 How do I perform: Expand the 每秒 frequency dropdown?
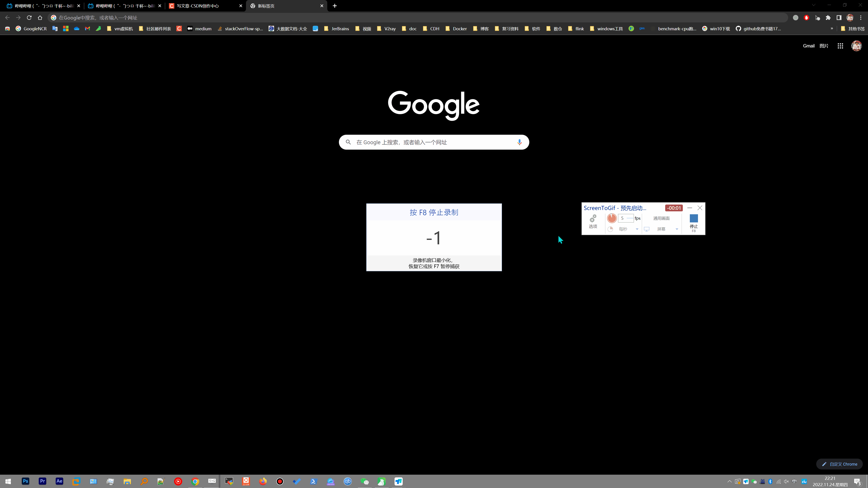point(636,229)
